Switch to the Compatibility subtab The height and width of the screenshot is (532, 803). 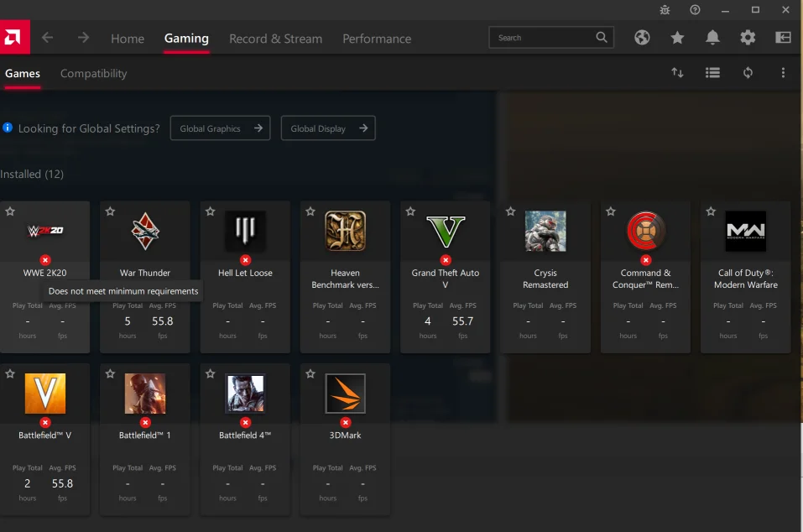(x=94, y=74)
